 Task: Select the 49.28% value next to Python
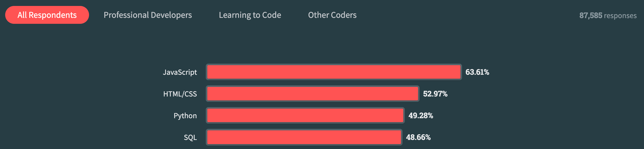point(421,116)
